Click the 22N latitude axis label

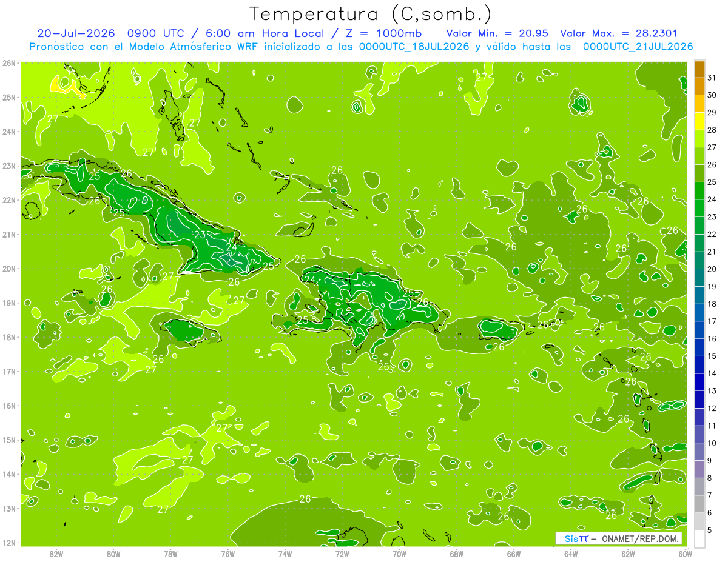pyautogui.click(x=9, y=200)
